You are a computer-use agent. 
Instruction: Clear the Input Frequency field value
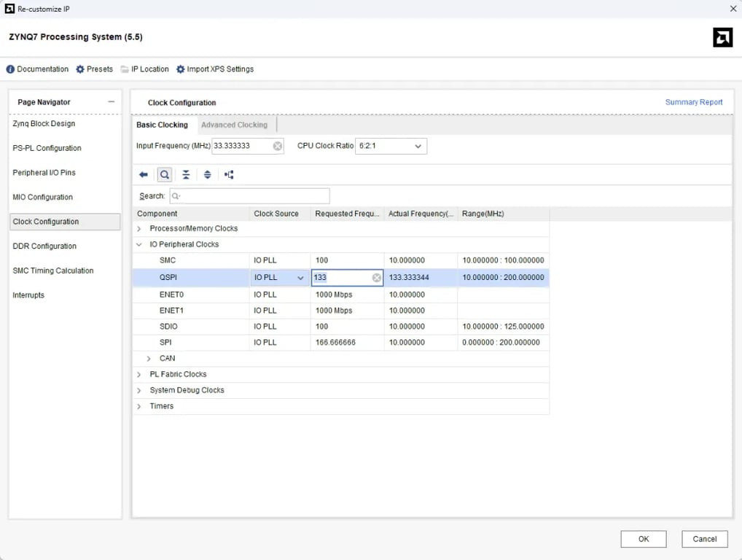(x=278, y=147)
